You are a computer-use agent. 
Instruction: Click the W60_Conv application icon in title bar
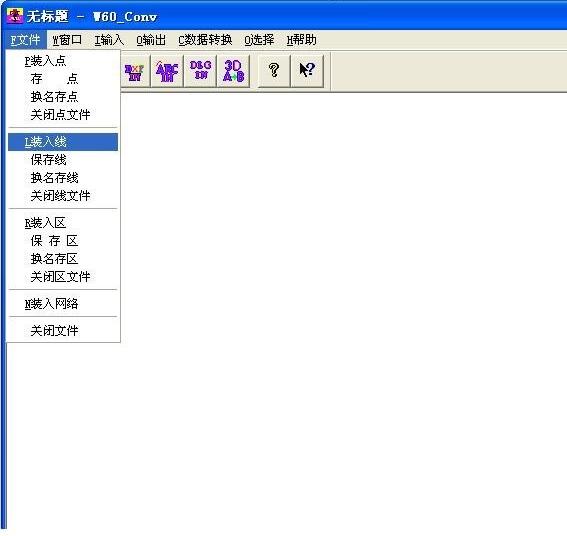pyautogui.click(x=15, y=16)
